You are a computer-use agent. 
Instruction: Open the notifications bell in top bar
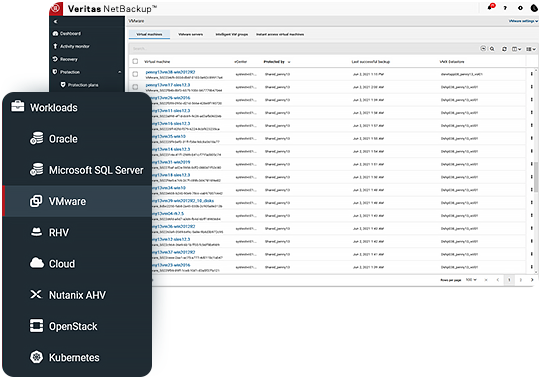[x=491, y=7]
